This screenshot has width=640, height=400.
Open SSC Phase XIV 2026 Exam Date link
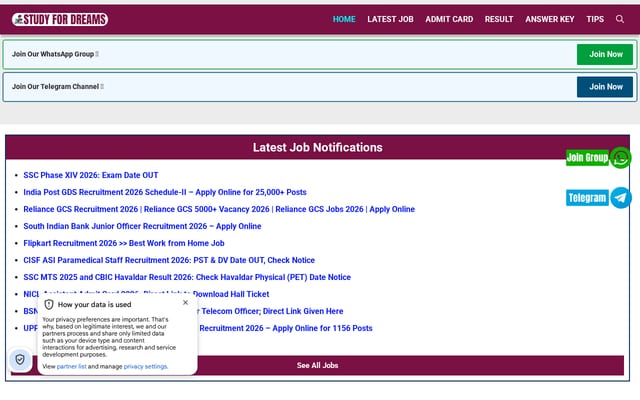click(91, 175)
